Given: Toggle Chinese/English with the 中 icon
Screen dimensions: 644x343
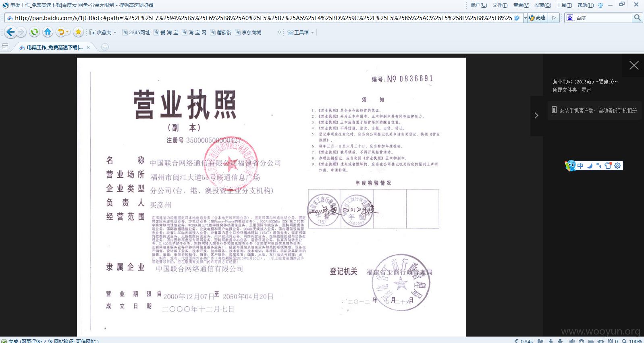Looking at the screenshot, I should 580,166.
